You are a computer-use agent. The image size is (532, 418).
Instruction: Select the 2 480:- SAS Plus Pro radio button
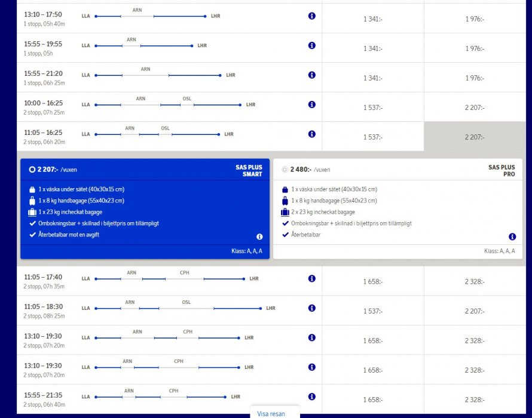285,170
